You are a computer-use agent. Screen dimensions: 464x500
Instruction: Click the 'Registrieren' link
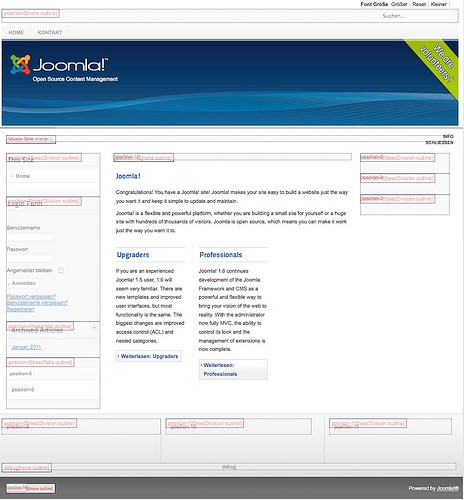click(20, 309)
